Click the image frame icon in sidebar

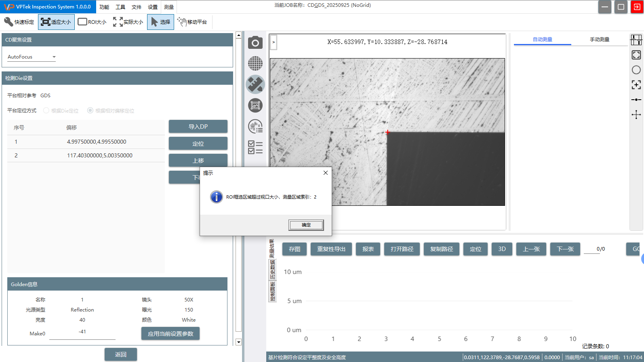pos(255,106)
